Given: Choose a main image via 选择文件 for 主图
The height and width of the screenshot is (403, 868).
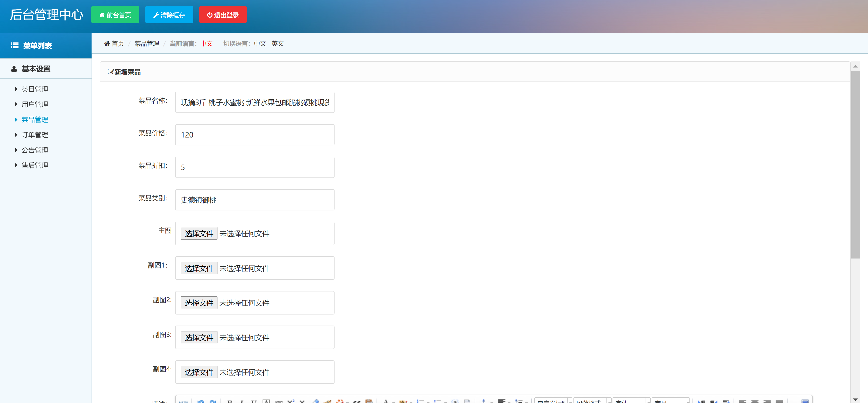Looking at the screenshot, I should coord(199,233).
